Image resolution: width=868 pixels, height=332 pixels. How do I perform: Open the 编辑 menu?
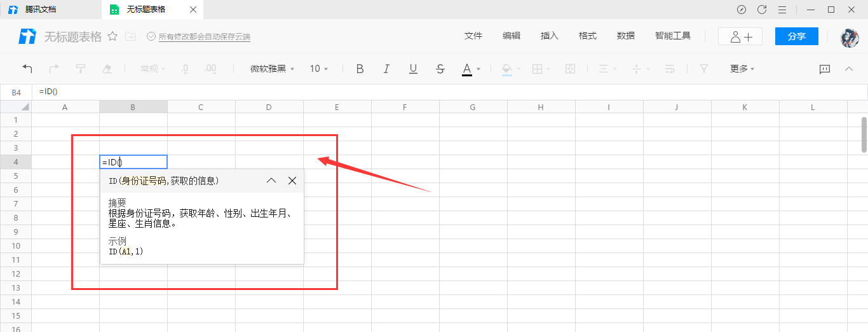click(x=512, y=36)
